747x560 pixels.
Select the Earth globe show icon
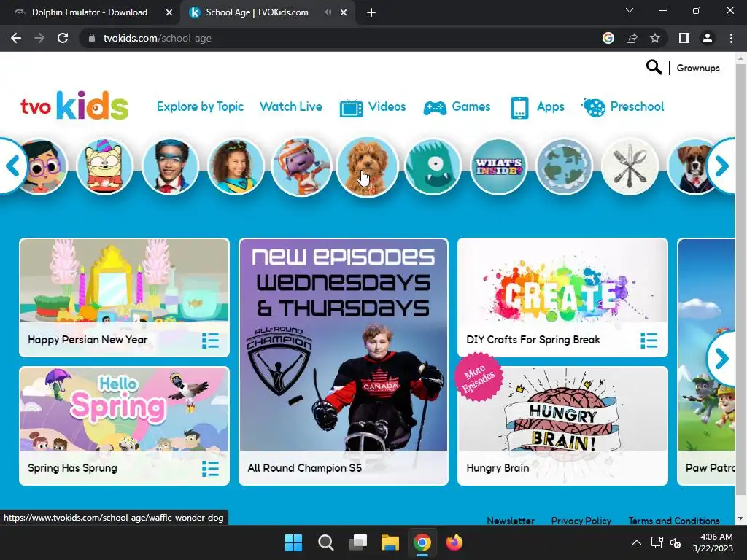click(565, 167)
